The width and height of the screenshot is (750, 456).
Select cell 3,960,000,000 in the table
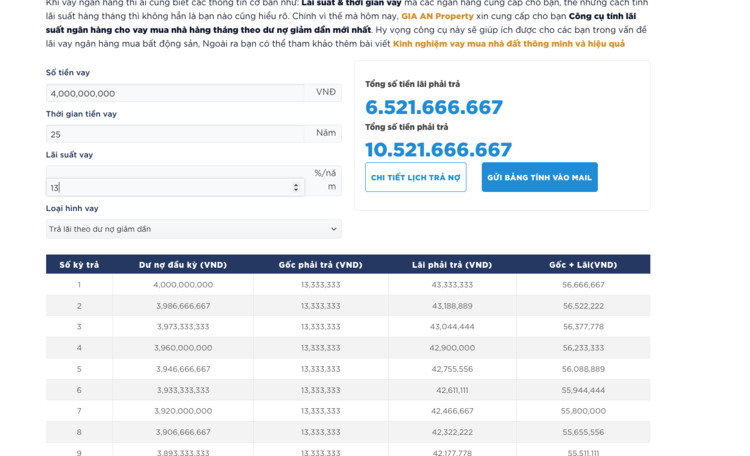coord(183,348)
